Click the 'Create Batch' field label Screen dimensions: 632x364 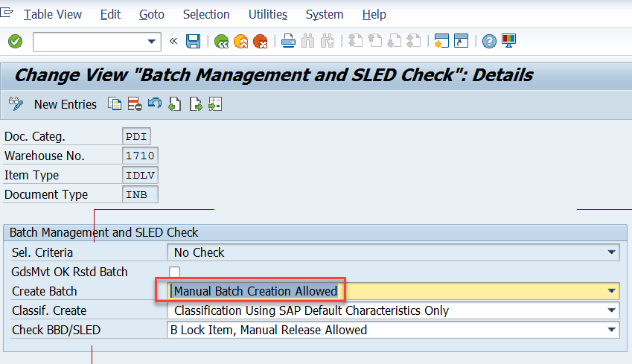45,291
